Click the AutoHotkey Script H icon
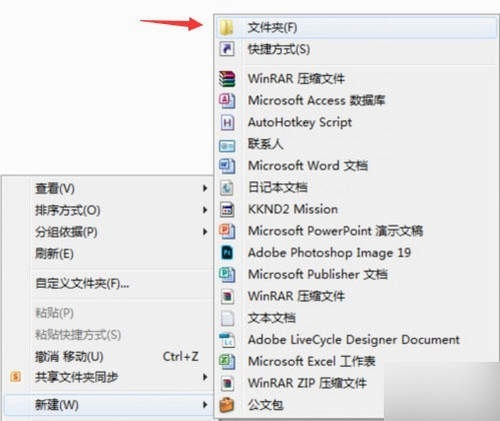The width and height of the screenshot is (500, 421). (x=227, y=122)
